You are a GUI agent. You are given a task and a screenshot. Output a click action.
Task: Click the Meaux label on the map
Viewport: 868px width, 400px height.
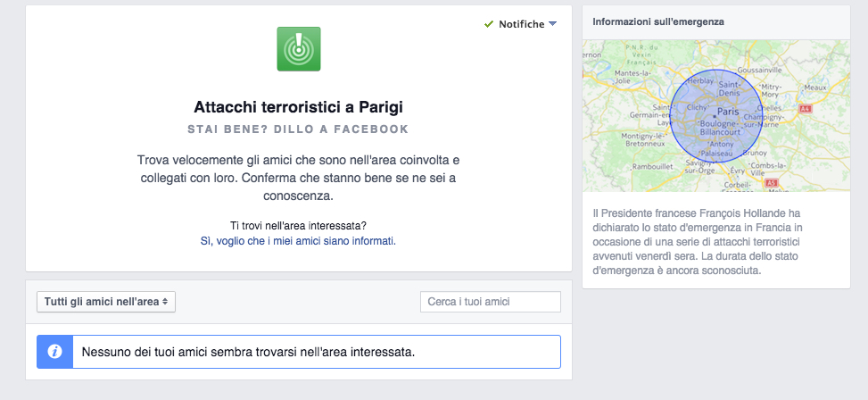[x=814, y=87]
